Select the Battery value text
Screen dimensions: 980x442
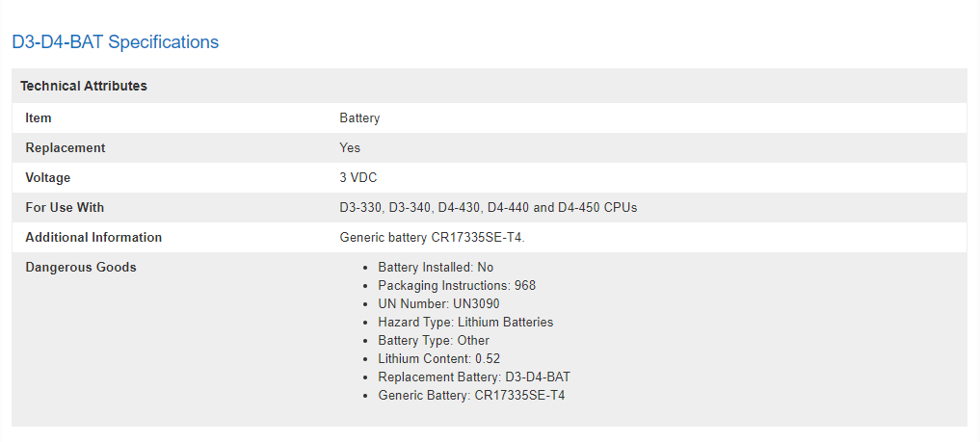tap(359, 118)
